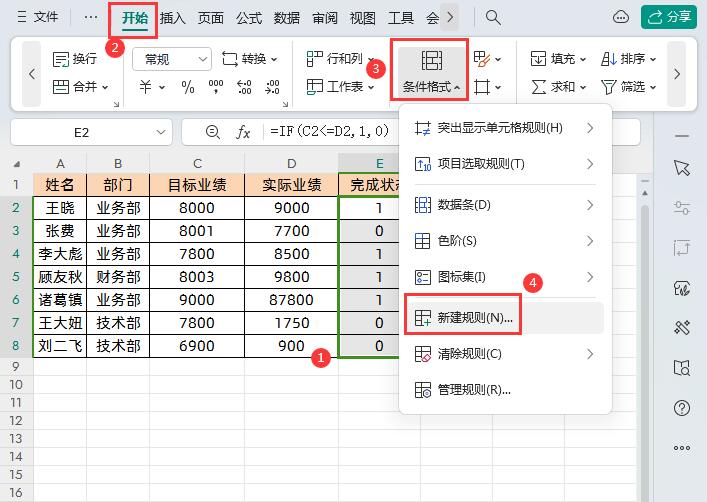Click the 分享 share button
707x502 pixels.
tap(669, 17)
